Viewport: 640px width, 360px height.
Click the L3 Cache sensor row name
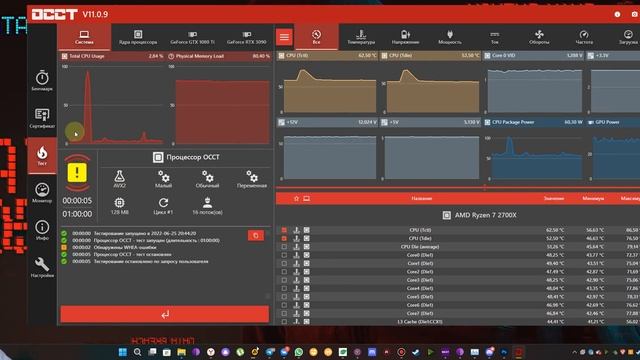click(420, 322)
